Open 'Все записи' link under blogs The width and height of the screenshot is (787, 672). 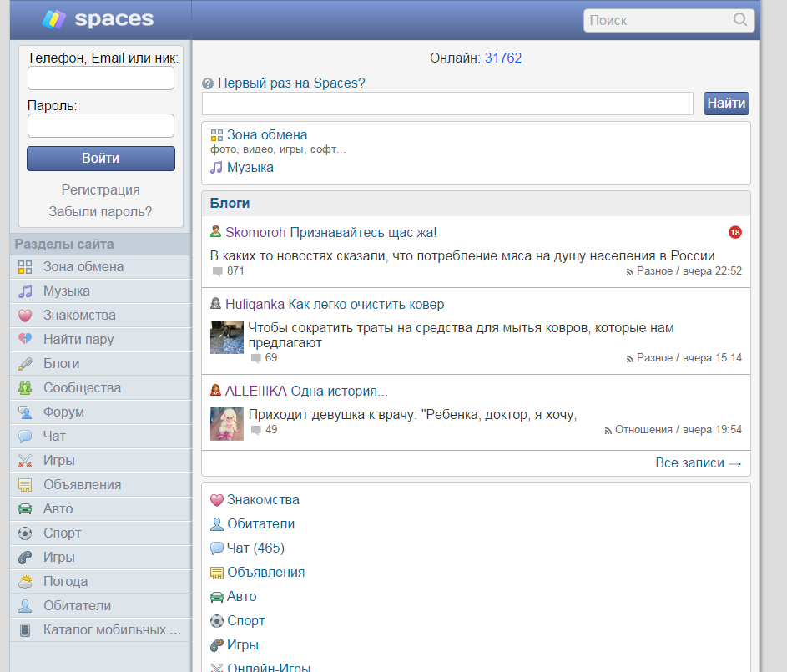699,462
